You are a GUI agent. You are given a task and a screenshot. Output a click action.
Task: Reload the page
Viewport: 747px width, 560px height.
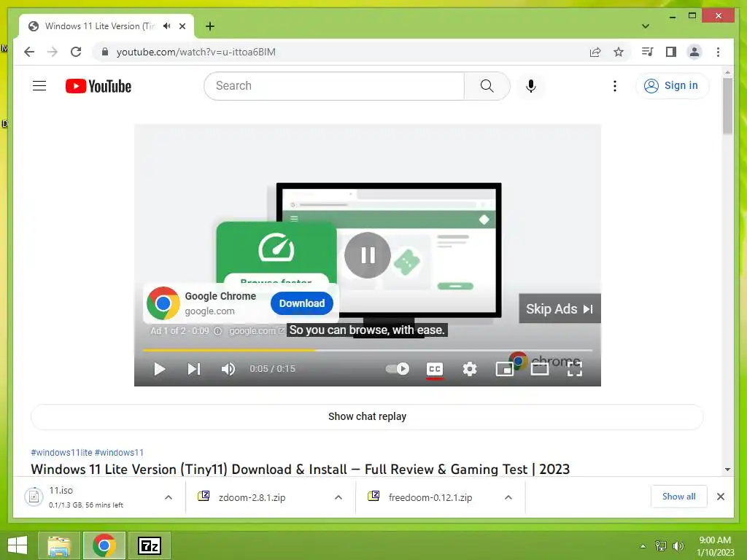[x=76, y=52]
